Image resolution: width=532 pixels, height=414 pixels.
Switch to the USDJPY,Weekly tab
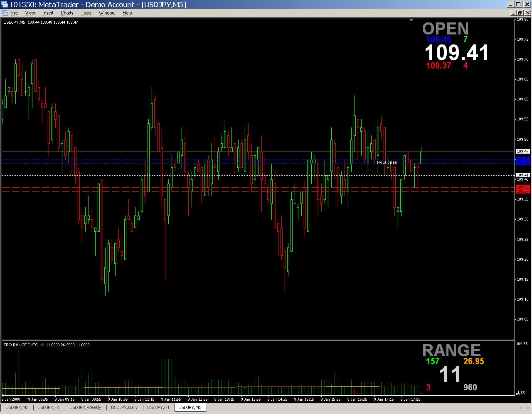[85, 407]
